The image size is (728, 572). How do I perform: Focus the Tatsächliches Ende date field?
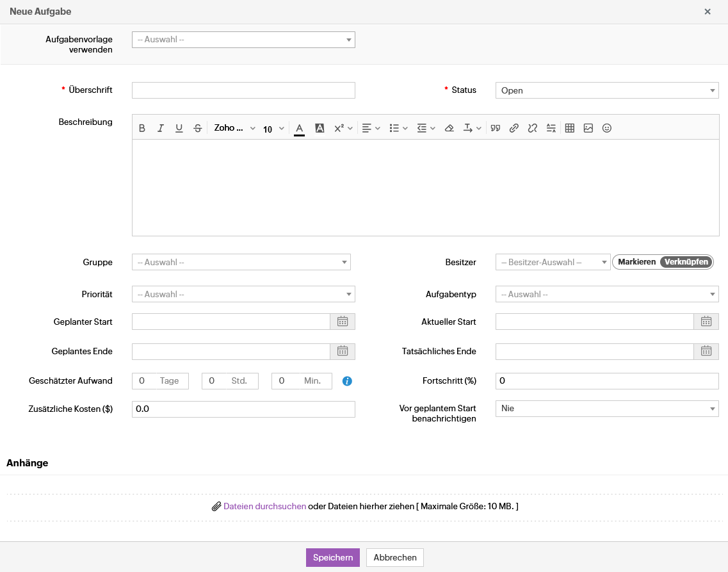pyautogui.click(x=595, y=351)
